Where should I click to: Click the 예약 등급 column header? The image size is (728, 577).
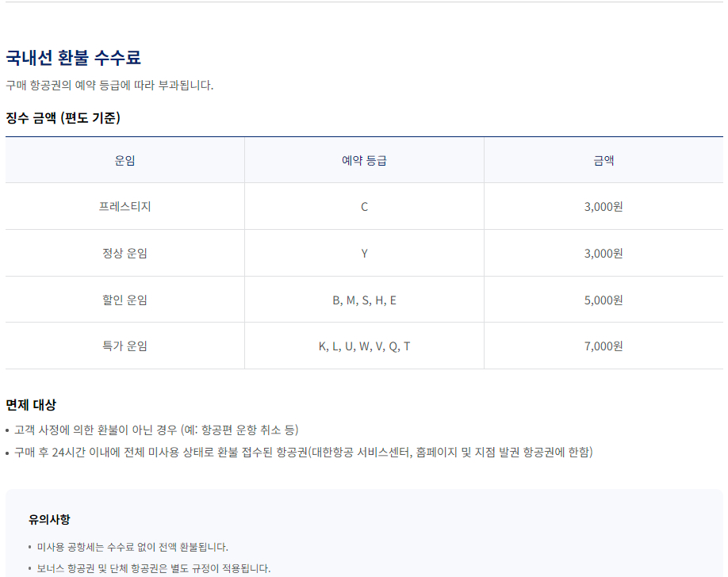364,159
